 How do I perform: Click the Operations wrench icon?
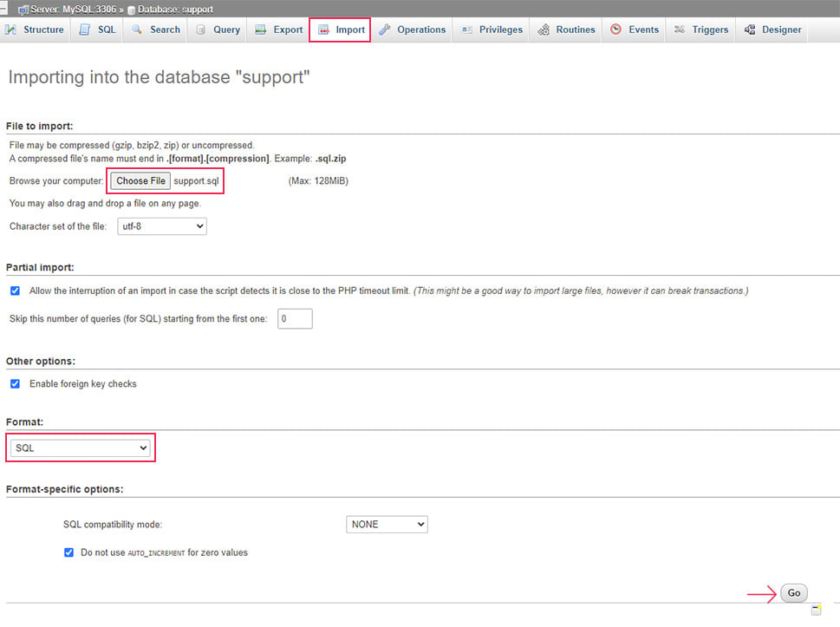pos(384,30)
